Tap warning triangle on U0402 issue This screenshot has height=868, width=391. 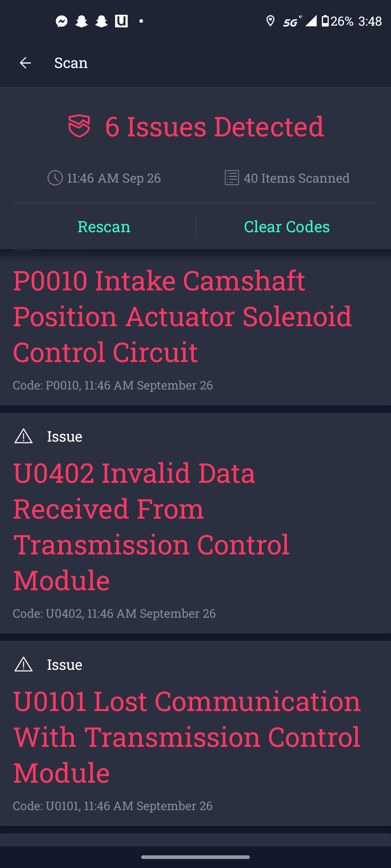[24, 436]
